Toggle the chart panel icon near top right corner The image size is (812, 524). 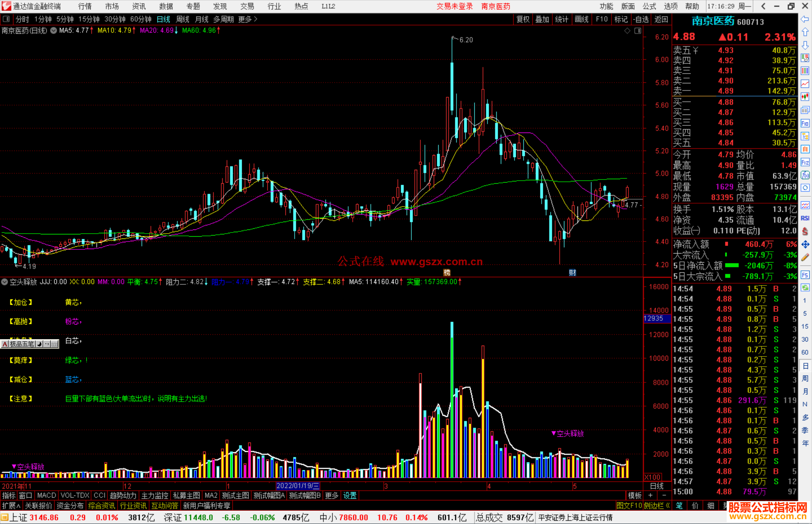click(x=638, y=31)
